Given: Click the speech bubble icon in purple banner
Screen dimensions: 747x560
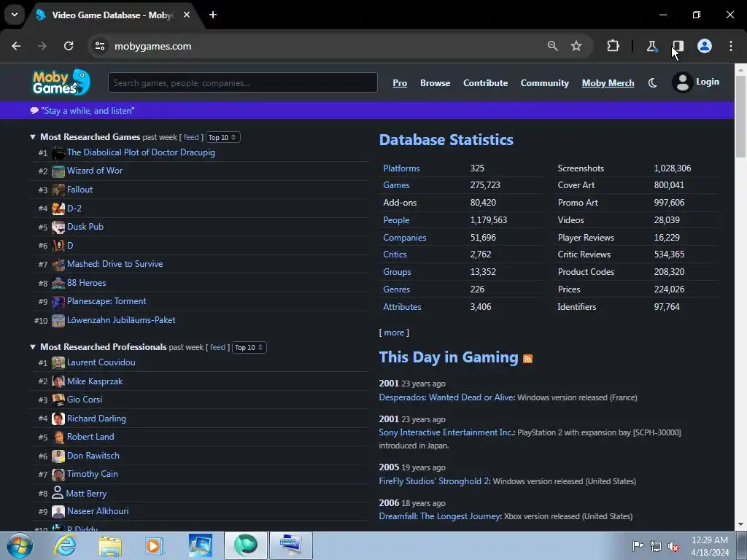Looking at the screenshot, I should click(x=34, y=111).
